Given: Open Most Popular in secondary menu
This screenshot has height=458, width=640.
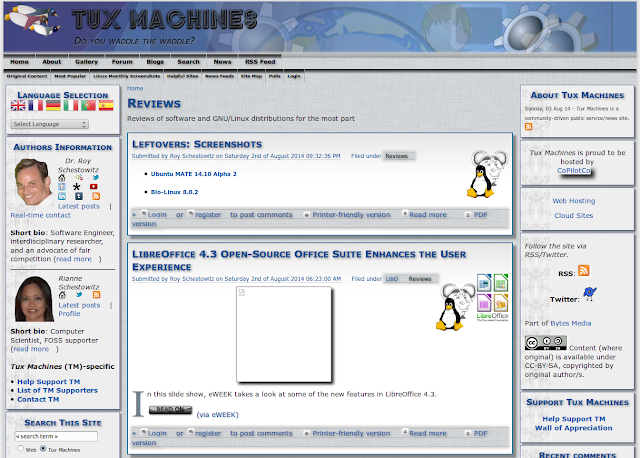Looking at the screenshot, I should [x=70, y=76].
